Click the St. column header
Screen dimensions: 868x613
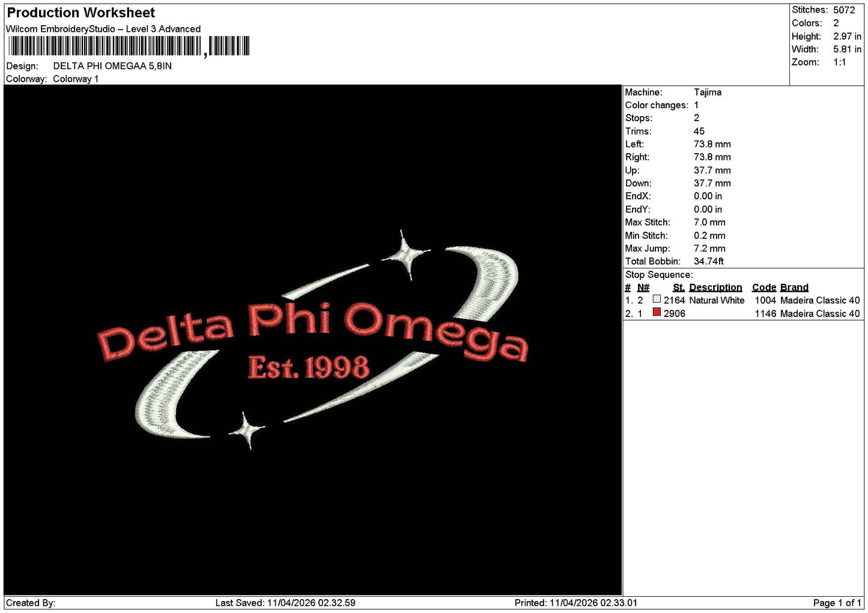[679, 288]
